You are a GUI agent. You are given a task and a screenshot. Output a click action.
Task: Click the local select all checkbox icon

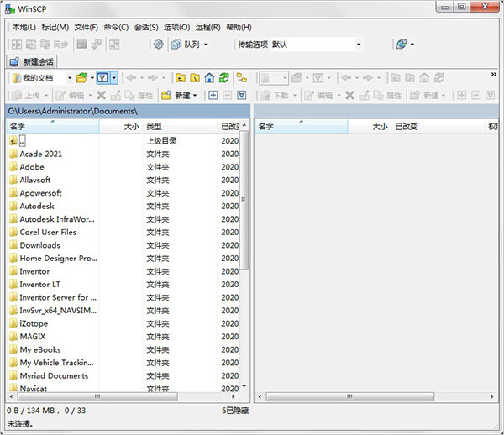(242, 95)
